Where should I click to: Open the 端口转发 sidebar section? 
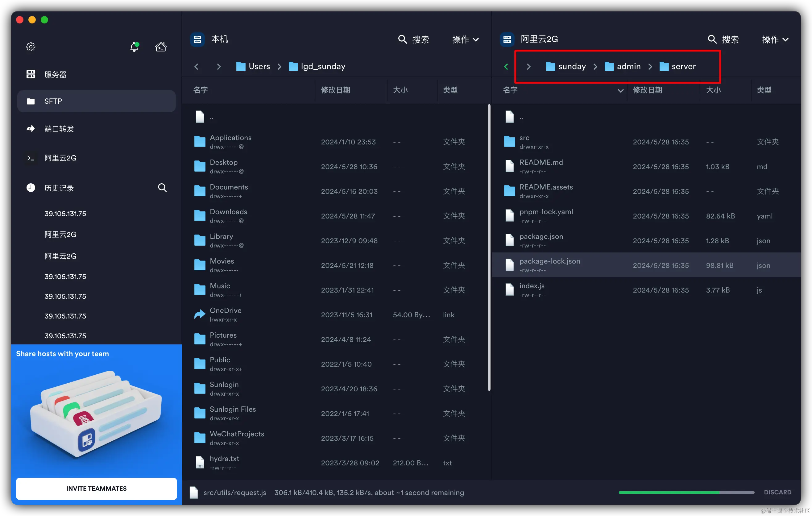59,129
